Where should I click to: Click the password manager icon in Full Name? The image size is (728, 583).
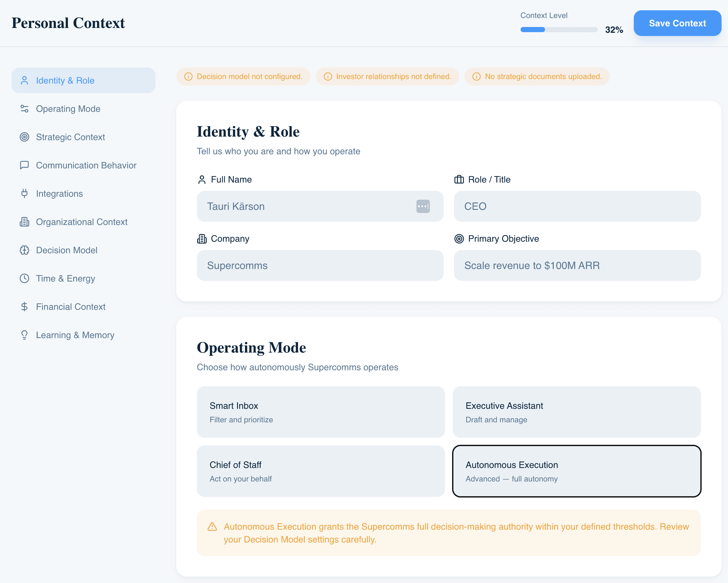click(x=423, y=206)
